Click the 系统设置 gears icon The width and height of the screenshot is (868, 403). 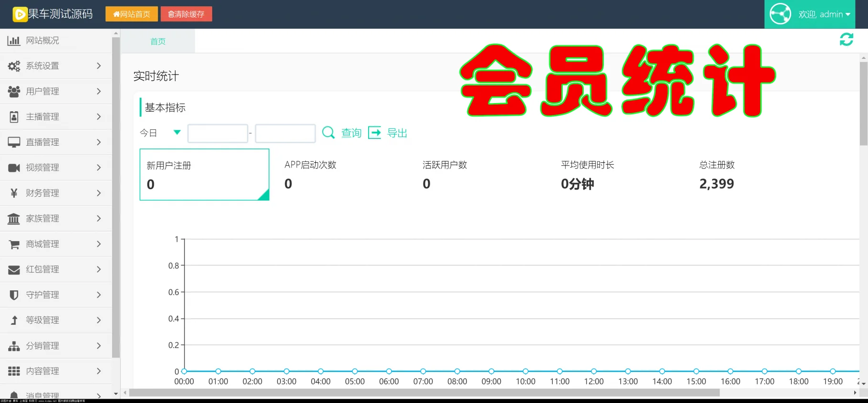click(14, 66)
